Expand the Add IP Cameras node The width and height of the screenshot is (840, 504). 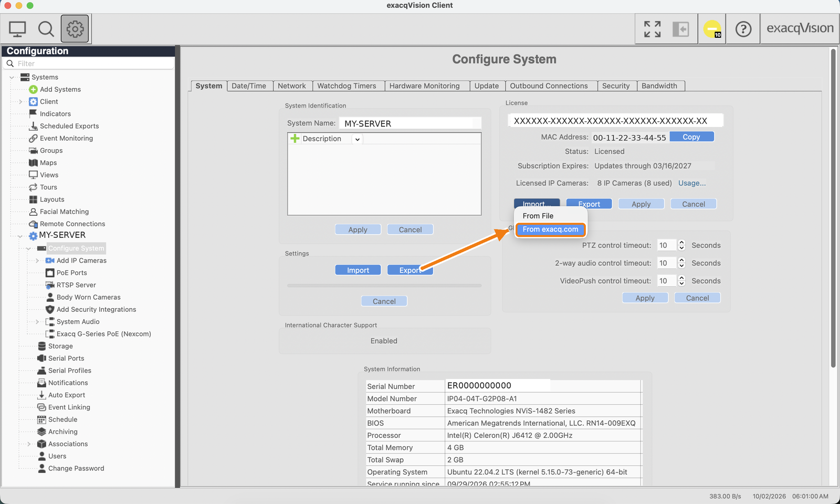point(37,260)
